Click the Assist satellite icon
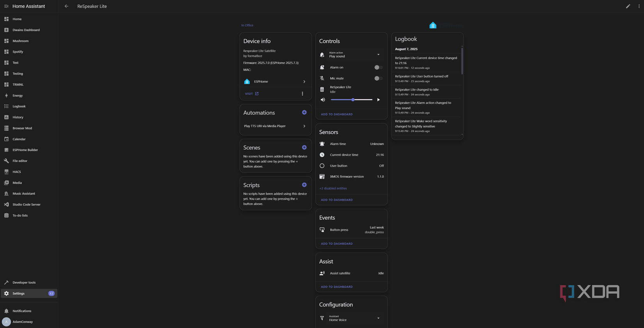Screen dimensions: 644x328 (x=322, y=273)
